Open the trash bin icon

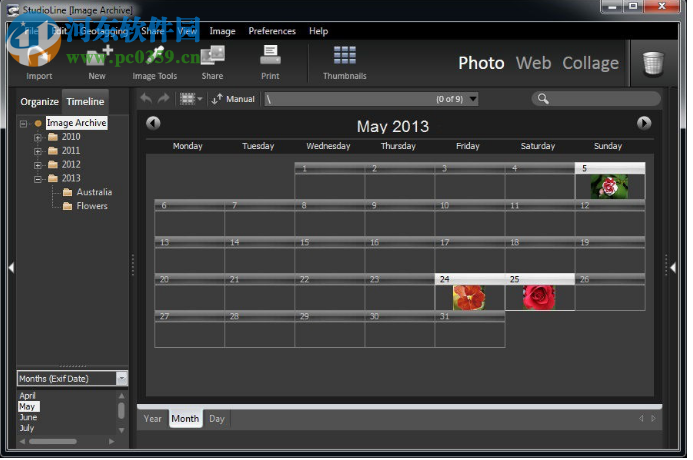[653, 64]
